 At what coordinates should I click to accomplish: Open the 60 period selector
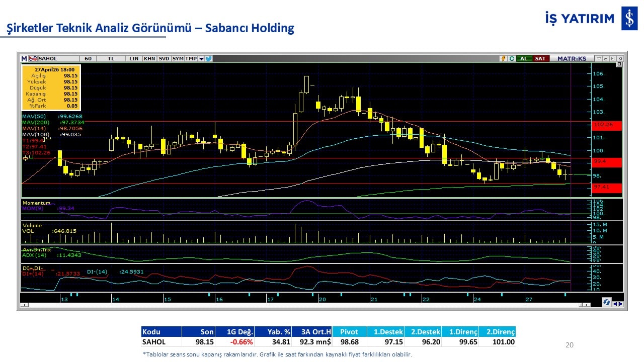coord(88,58)
